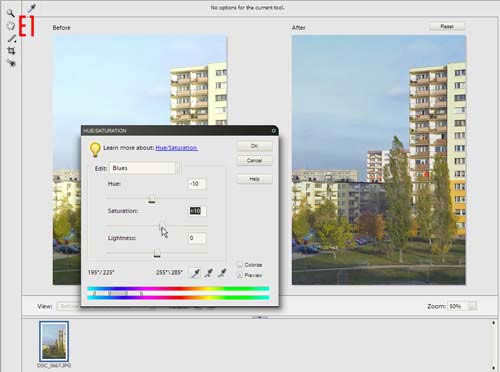Click the project bin divider grip handle
This screenshot has height=372, width=500.
tap(260, 317)
